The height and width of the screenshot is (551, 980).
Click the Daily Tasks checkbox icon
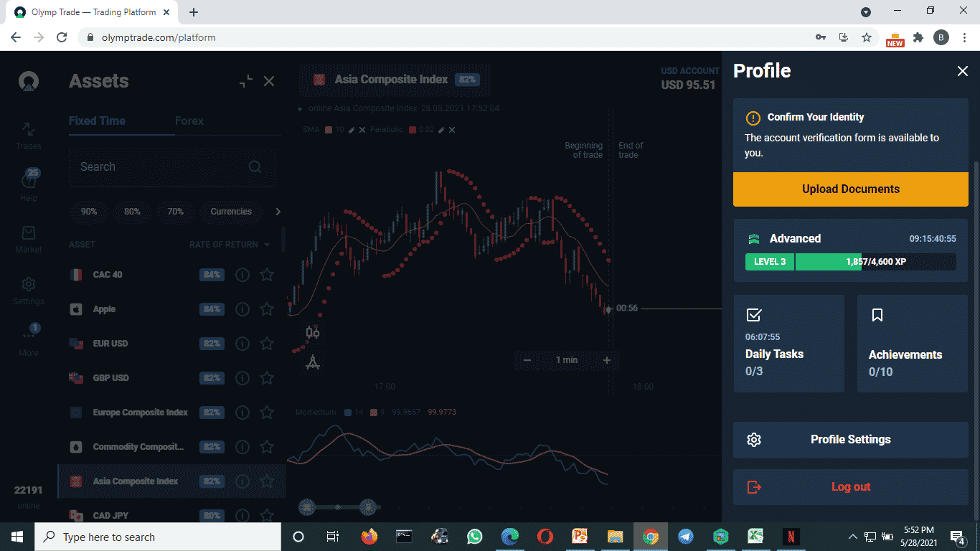coord(753,315)
